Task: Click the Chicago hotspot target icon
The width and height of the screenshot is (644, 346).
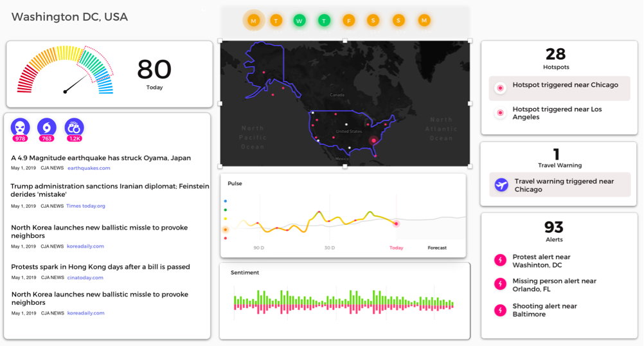Action: coord(499,88)
